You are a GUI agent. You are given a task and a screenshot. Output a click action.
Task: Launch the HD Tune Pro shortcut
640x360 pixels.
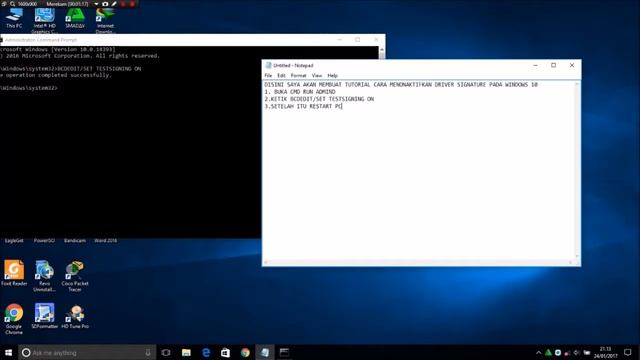pyautogui.click(x=75, y=316)
